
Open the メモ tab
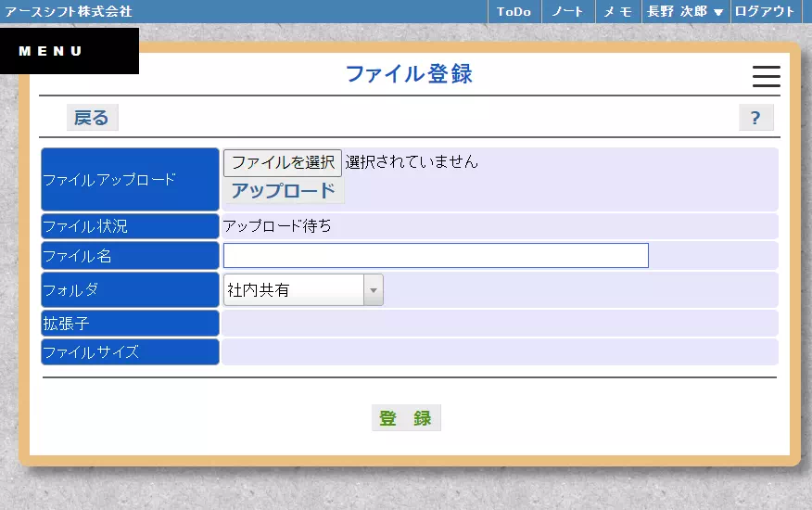coord(618,11)
